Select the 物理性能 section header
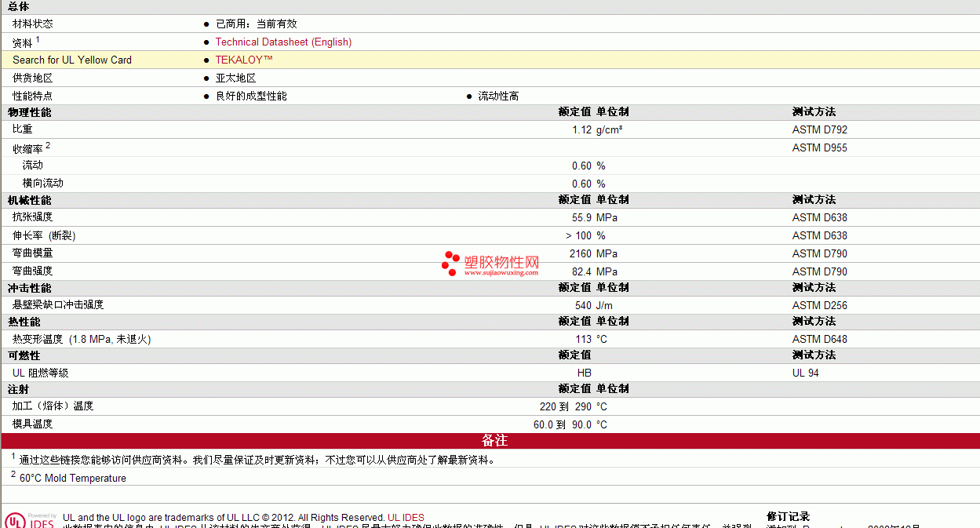Image resolution: width=980 pixels, height=528 pixels. pyautogui.click(x=29, y=112)
